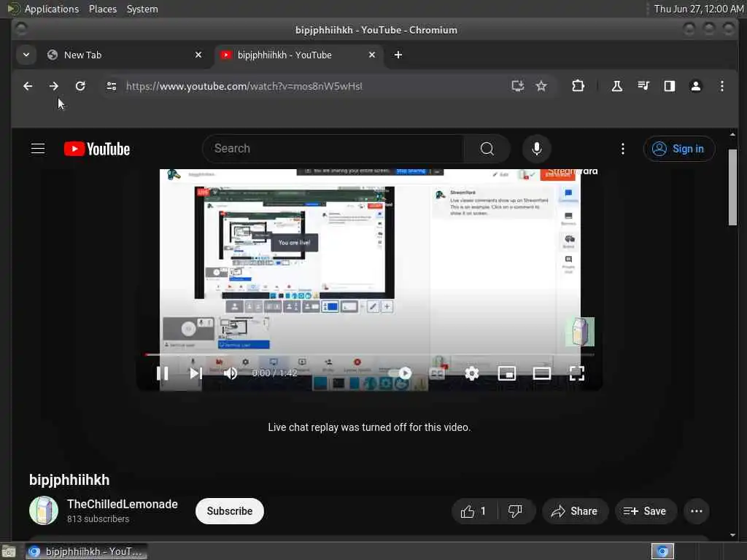Click the Sign in button
This screenshot has height=560, width=747.
(x=679, y=149)
